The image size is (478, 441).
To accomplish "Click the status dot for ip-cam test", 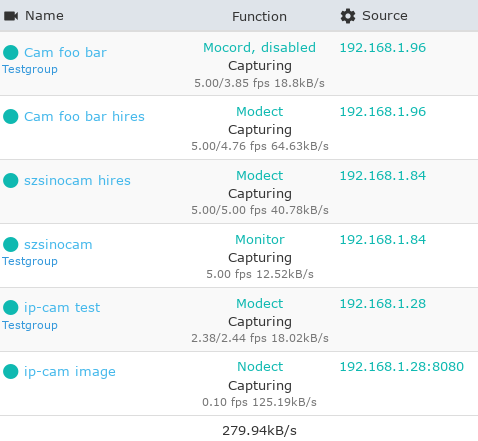I will coord(11,307).
